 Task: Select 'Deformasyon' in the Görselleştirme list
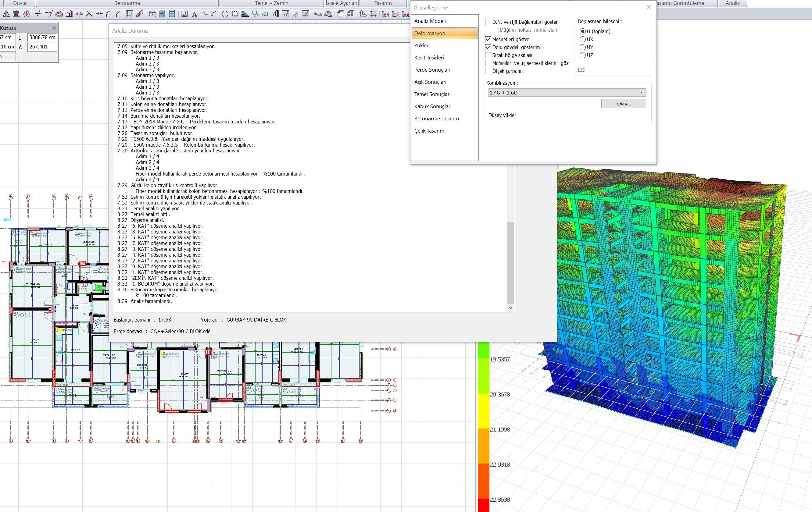[x=445, y=33]
